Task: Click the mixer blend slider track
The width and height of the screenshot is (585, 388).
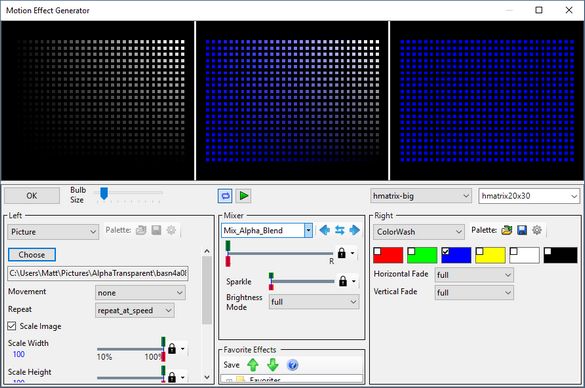Action: [280, 253]
